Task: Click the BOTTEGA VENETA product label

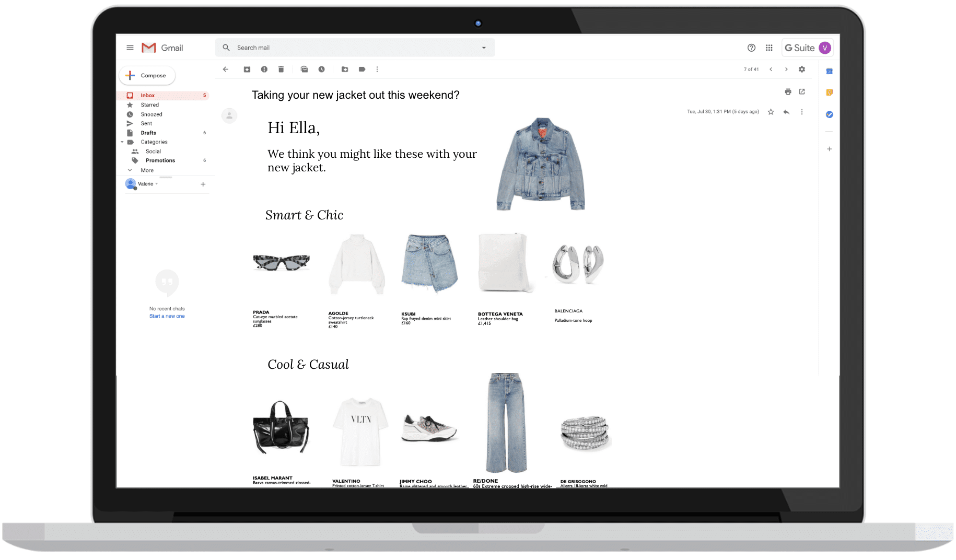Action: [500, 314]
